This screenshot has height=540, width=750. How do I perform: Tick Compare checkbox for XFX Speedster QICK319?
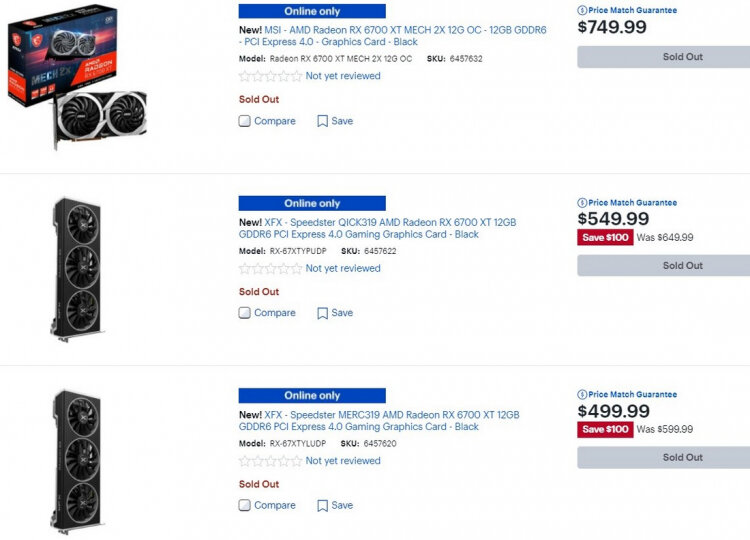click(x=245, y=313)
